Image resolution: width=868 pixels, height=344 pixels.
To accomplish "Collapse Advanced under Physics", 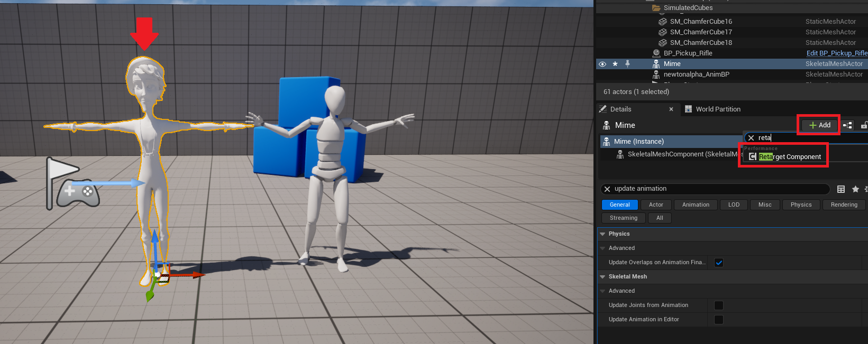I will pyautogui.click(x=602, y=248).
